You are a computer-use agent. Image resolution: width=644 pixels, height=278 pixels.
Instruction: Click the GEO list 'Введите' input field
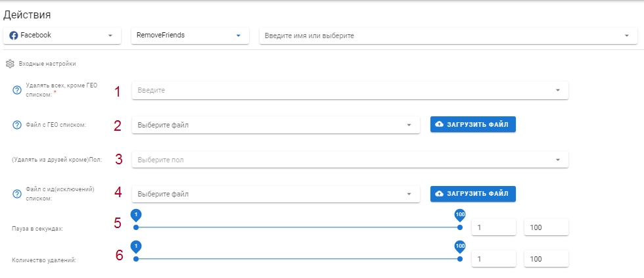350,90
